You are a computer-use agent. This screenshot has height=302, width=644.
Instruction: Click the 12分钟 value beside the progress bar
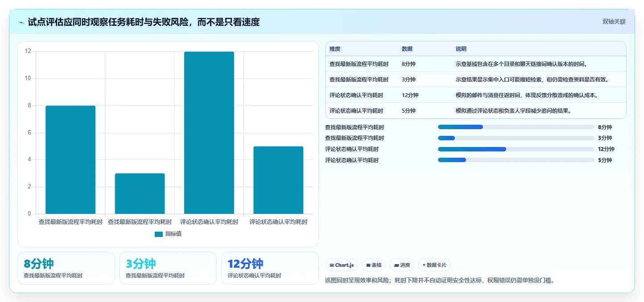[606, 149]
